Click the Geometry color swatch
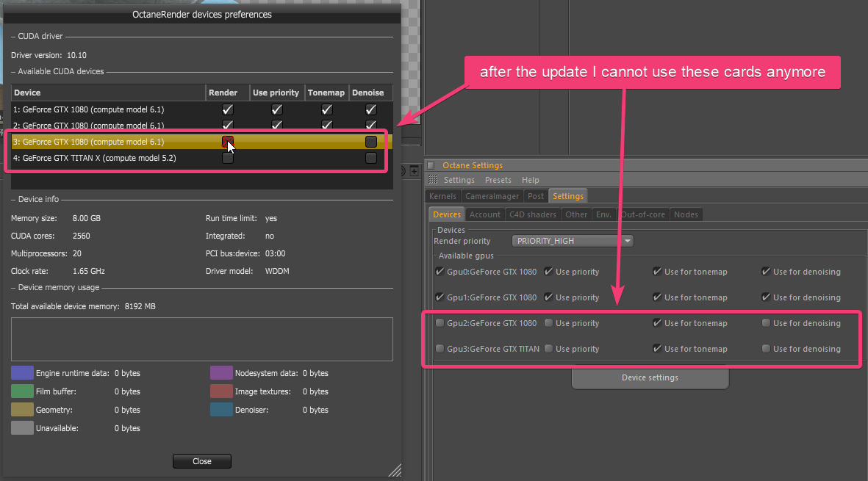868x481 pixels. tap(22, 410)
